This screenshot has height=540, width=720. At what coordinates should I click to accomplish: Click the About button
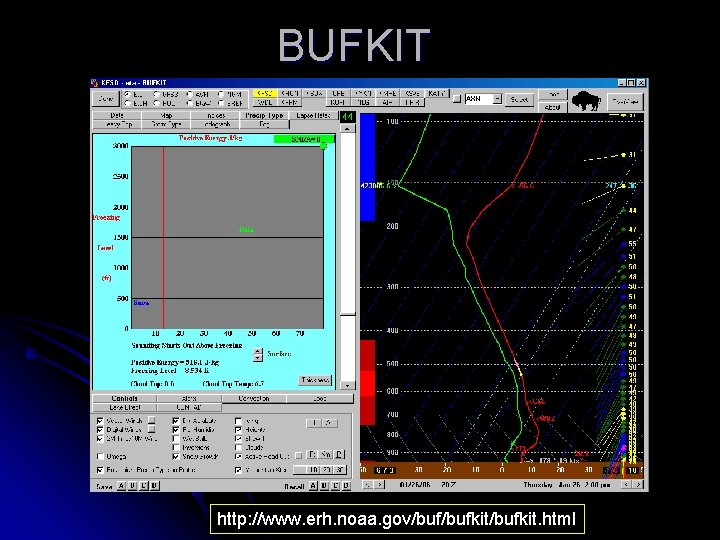click(552, 107)
